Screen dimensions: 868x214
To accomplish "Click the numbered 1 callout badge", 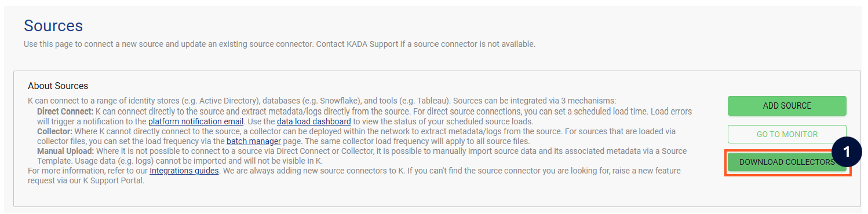I will (x=847, y=152).
